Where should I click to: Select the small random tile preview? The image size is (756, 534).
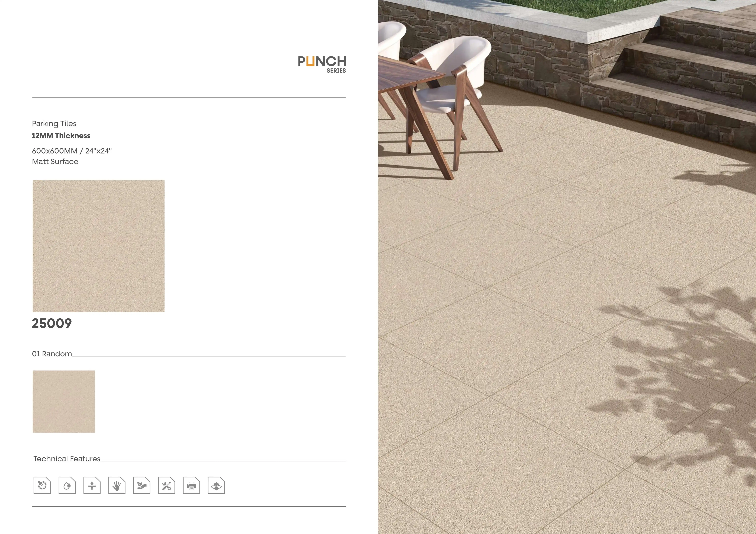(64, 401)
